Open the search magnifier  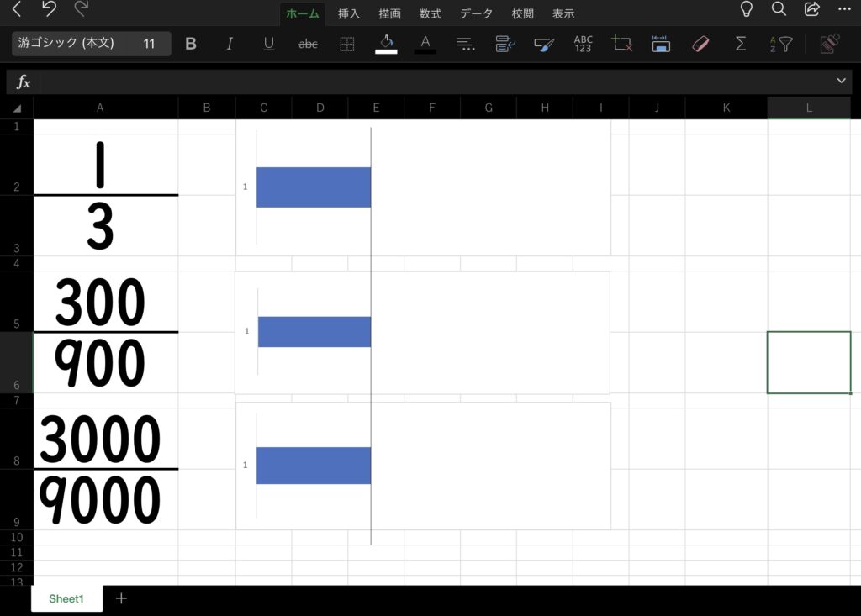click(x=779, y=8)
